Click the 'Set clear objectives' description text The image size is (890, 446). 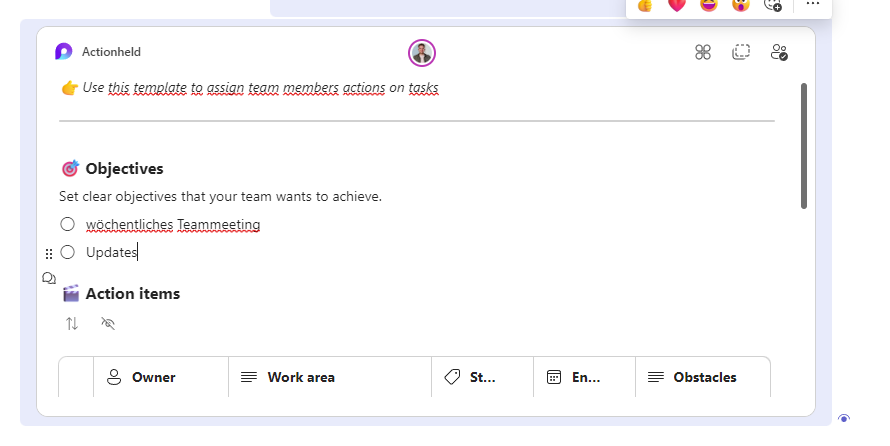[220, 196]
